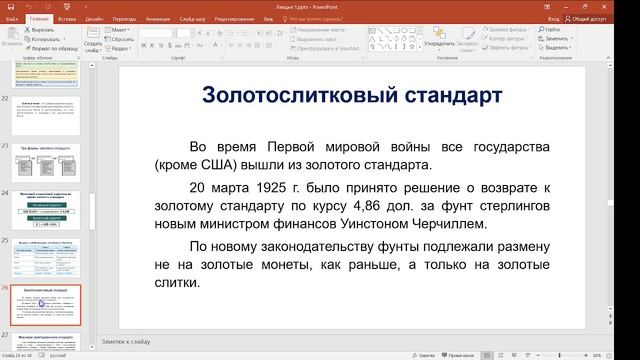The image size is (640, 360).
Task: Select the star shape in shapes gallery
Action: (412, 47)
